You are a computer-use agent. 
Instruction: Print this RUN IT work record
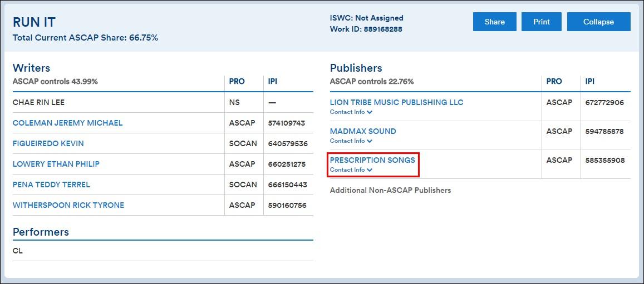541,22
